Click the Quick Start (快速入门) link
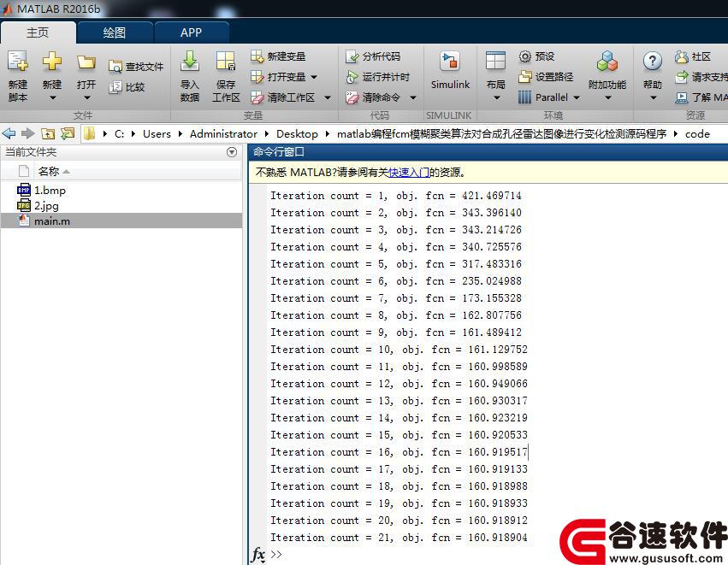This screenshot has width=728, height=565. pos(409,173)
